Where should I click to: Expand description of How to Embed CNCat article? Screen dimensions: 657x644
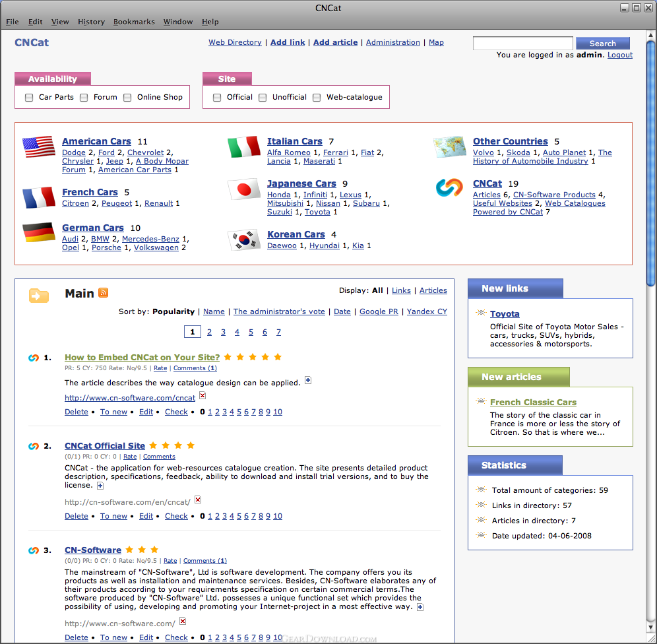308,381
